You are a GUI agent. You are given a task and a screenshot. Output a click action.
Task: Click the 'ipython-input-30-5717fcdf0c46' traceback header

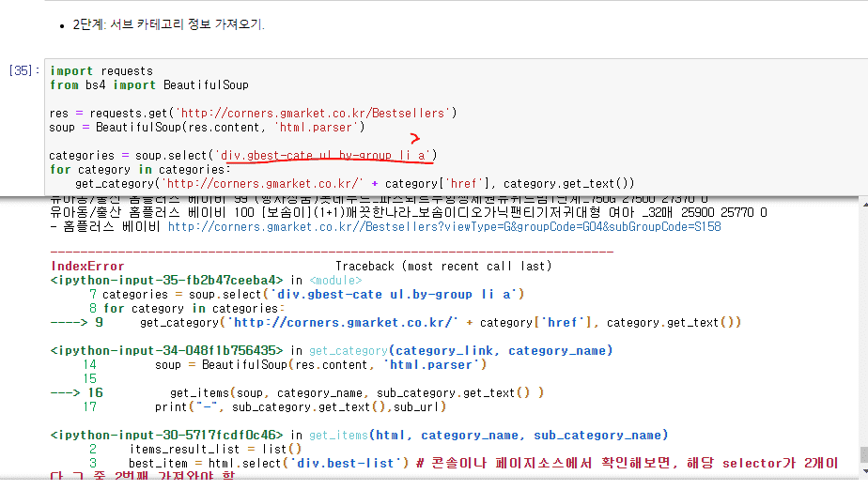[167, 435]
